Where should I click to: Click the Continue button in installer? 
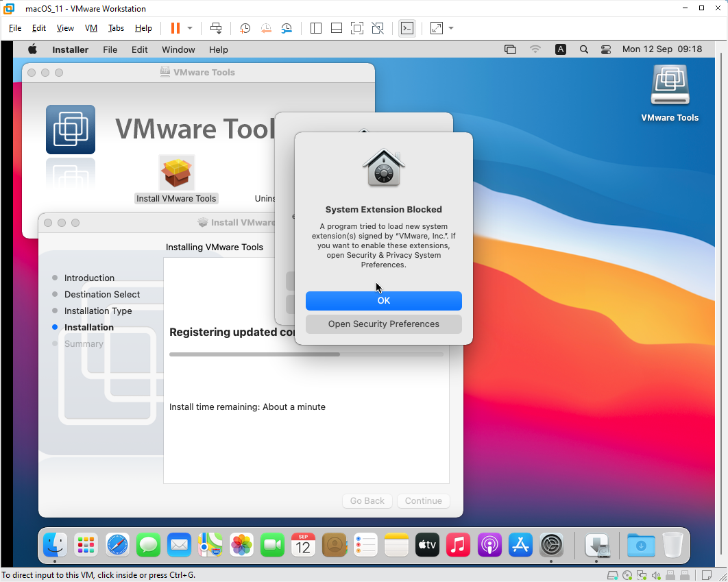tap(424, 501)
